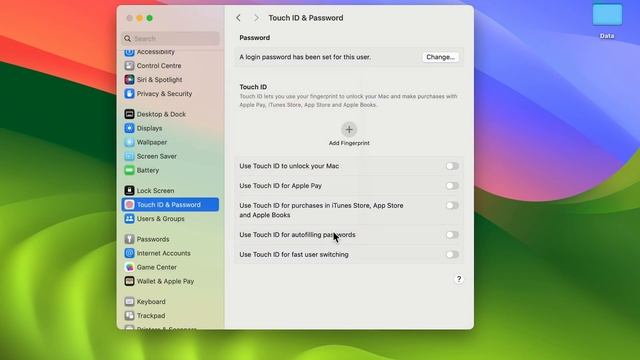The image size is (640, 360).
Task: Select the Wallpaper icon
Action: (x=129, y=142)
